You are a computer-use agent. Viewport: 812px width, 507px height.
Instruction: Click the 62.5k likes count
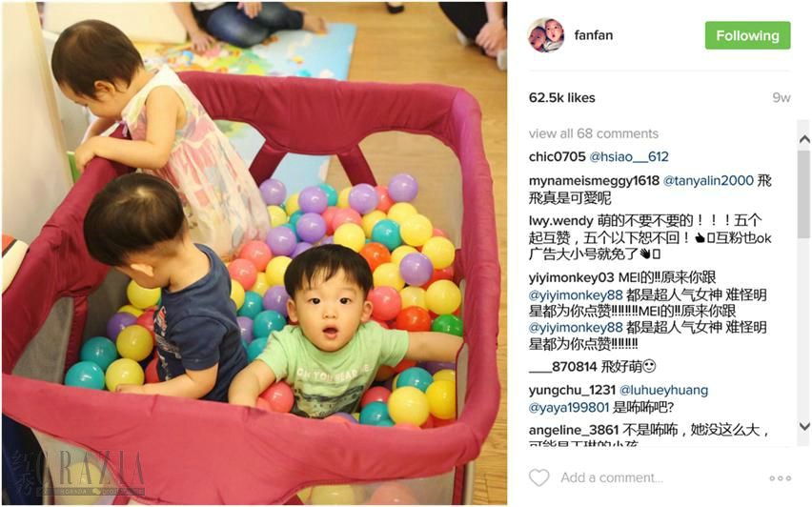pyautogui.click(x=562, y=97)
